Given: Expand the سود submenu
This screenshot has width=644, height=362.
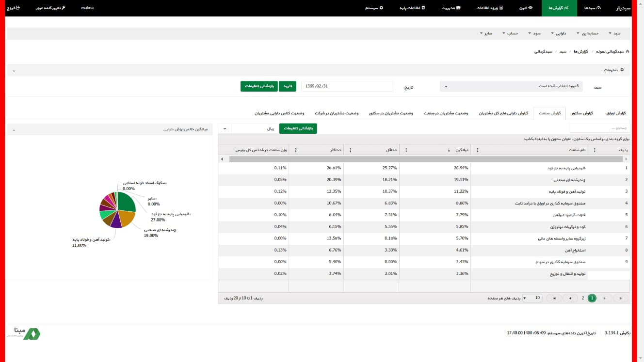Looking at the screenshot, I should 535,33.
